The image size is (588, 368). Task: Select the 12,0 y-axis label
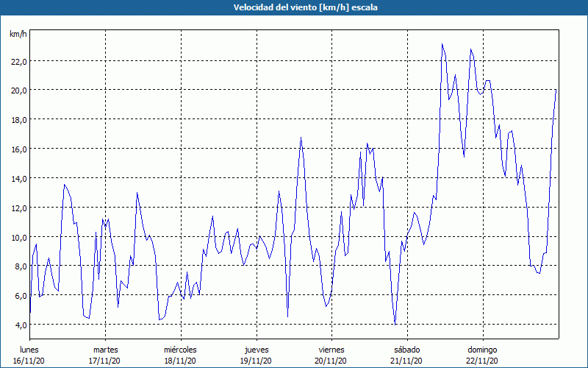pyautogui.click(x=19, y=208)
